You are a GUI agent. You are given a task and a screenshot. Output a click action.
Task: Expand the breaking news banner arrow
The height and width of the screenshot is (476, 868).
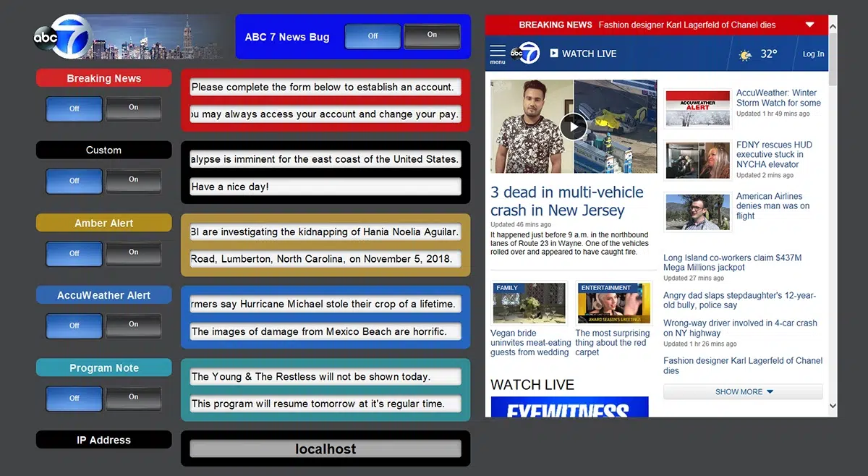coord(809,25)
